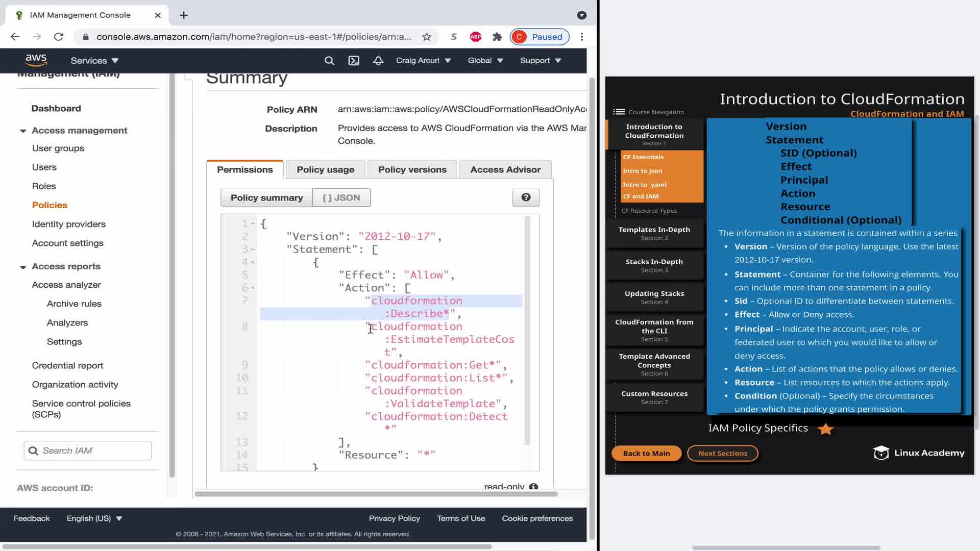Open the AWS search magnifier icon
This screenshot has height=551, width=980.
point(329,61)
